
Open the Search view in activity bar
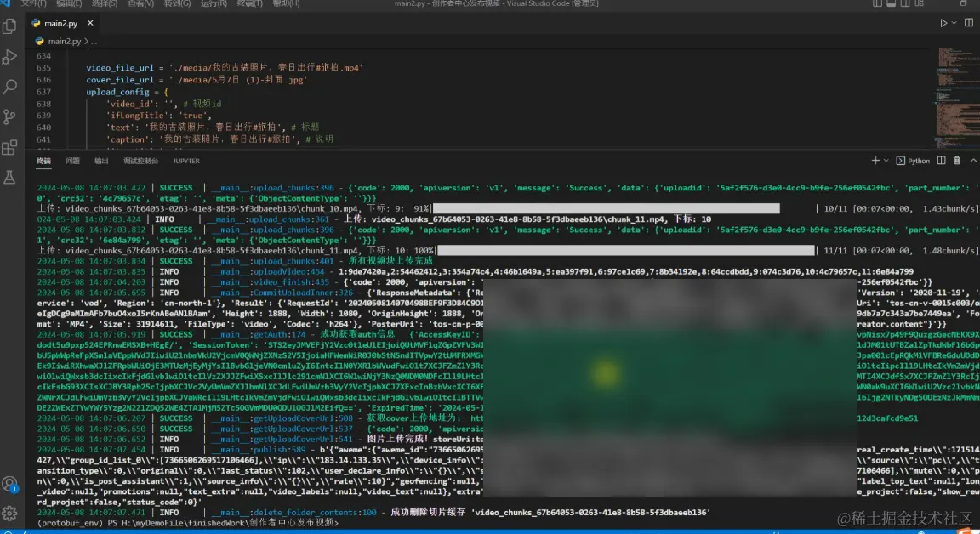click(9, 86)
